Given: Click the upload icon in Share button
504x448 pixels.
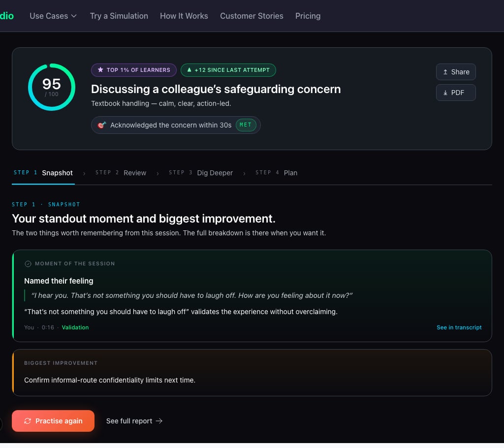Looking at the screenshot, I should coord(445,72).
